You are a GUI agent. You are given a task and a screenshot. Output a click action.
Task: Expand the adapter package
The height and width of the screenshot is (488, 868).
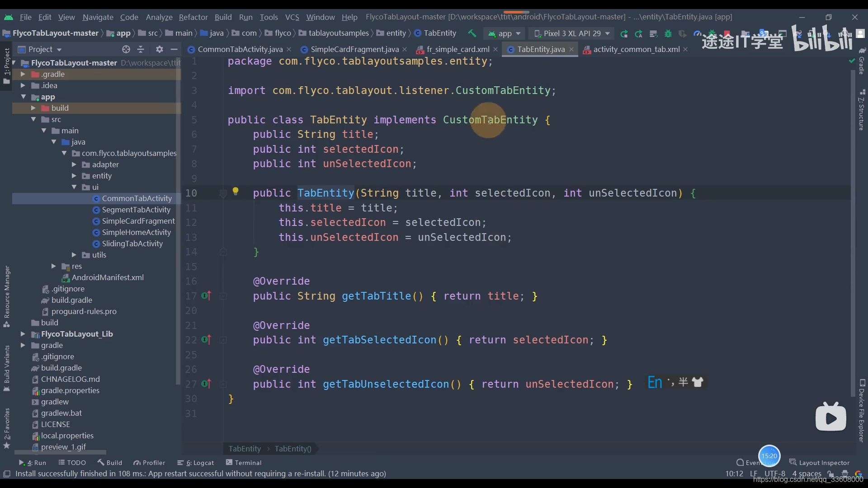click(74, 164)
